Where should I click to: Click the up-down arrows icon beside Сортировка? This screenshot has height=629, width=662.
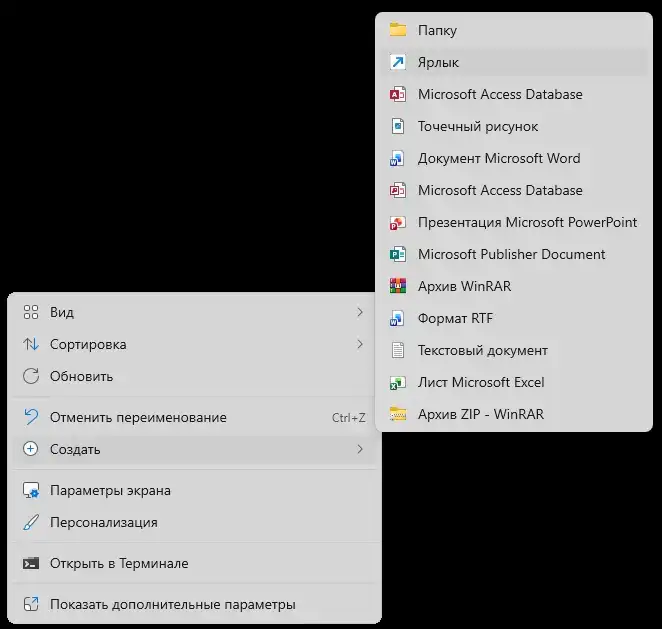point(31,344)
